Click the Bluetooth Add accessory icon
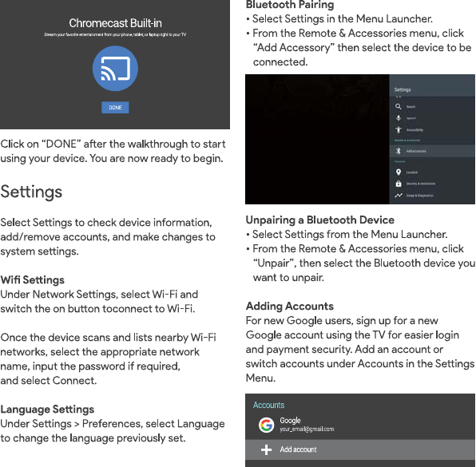 click(399, 151)
